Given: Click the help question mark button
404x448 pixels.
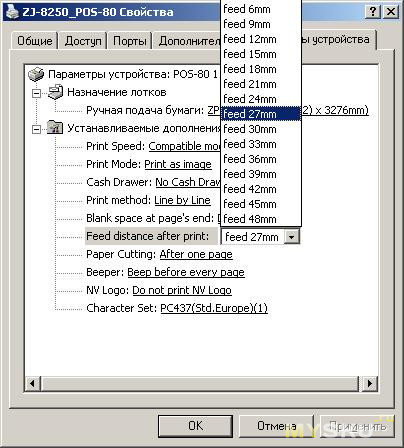Looking at the screenshot, I should pyautogui.click(x=373, y=12).
